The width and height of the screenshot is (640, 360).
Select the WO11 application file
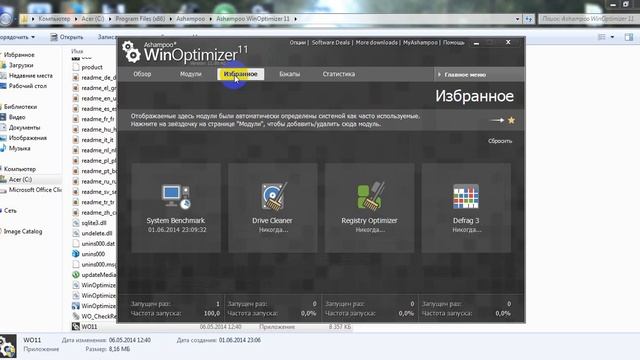89,327
